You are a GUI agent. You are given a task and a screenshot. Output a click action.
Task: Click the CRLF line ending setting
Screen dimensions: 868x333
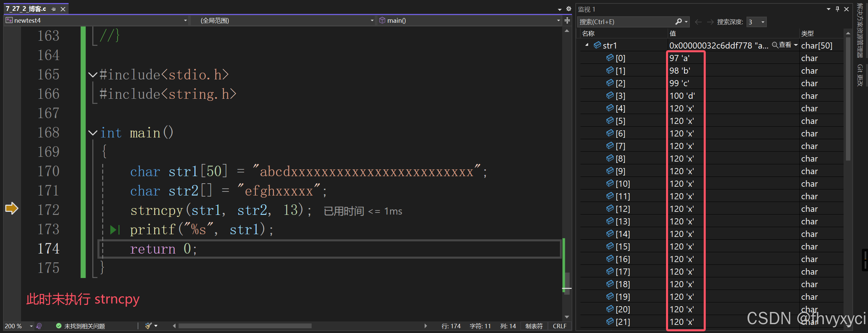(x=559, y=326)
